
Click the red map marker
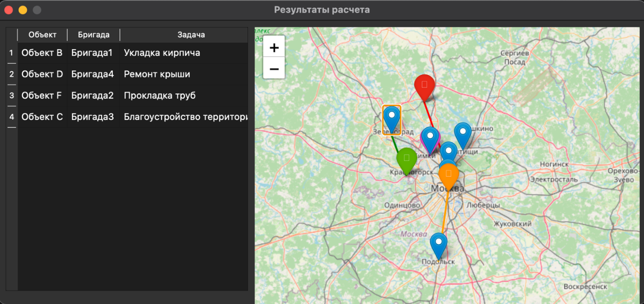424,86
